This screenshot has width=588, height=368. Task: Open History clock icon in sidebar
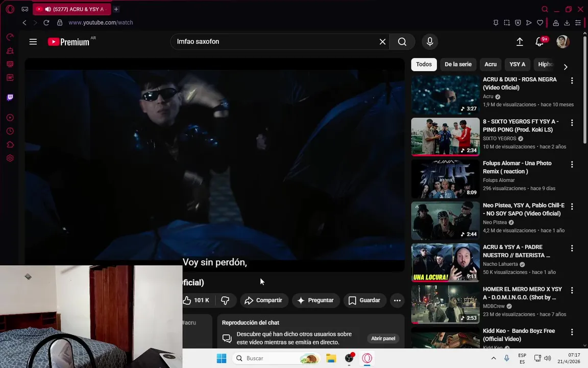[x=10, y=131]
